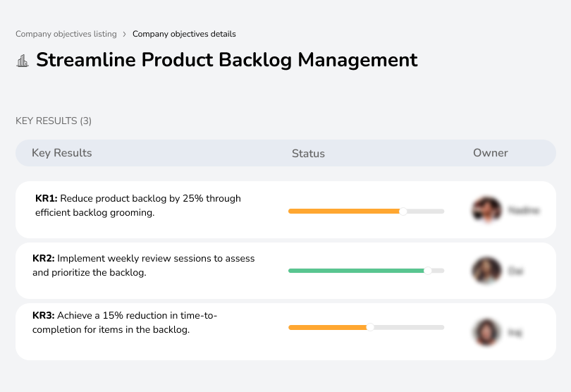Click the owner name in the KR2 row
This screenshot has width=571, height=392.
tap(515, 271)
